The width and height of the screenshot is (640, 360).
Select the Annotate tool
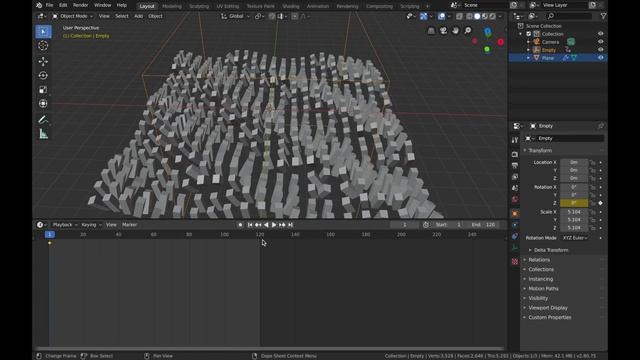[x=43, y=120]
